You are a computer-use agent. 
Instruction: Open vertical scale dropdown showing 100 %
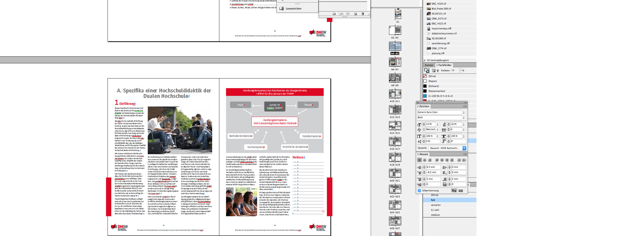[438, 136]
